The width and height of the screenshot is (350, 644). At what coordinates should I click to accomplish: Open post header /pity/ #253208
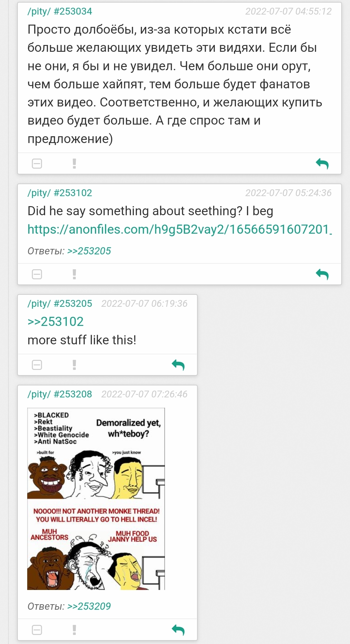click(x=60, y=394)
